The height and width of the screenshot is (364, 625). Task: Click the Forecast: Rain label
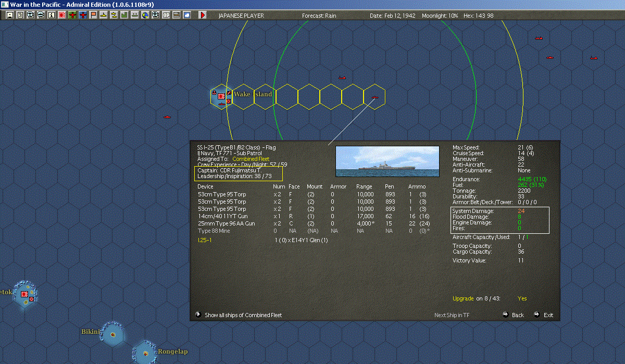(319, 16)
